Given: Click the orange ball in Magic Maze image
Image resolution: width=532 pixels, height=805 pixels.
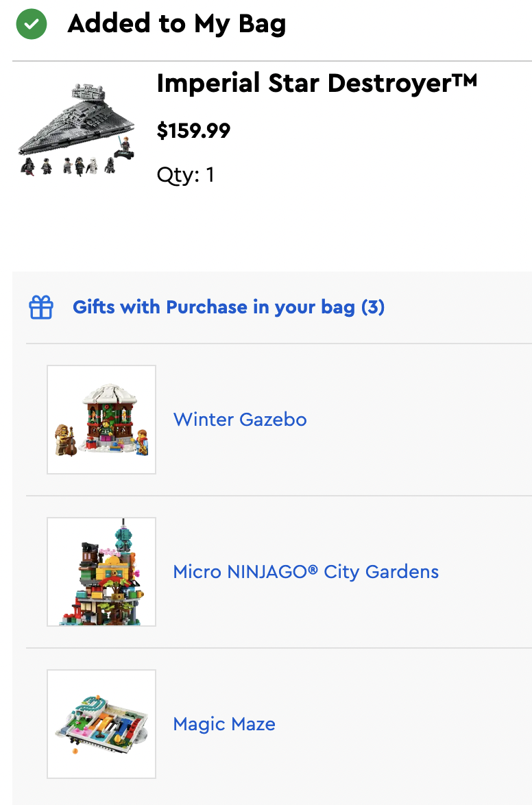Looking at the screenshot, I should [x=74, y=752].
